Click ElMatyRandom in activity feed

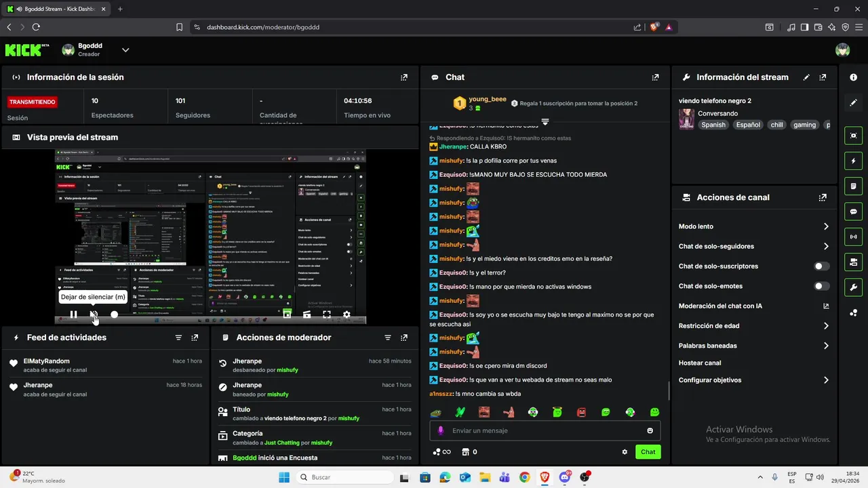point(46,361)
